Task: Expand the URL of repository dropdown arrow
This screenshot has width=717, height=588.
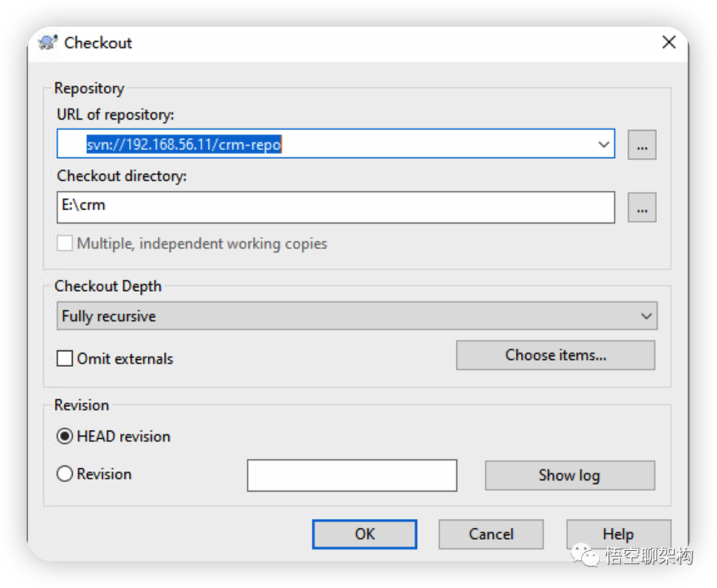Action: pyautogui.click(x=603, y=145)
